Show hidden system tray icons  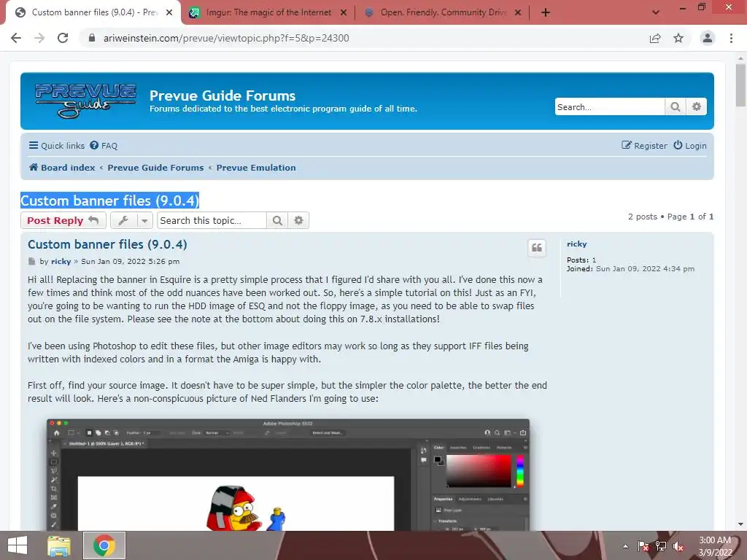pos(625,546)
